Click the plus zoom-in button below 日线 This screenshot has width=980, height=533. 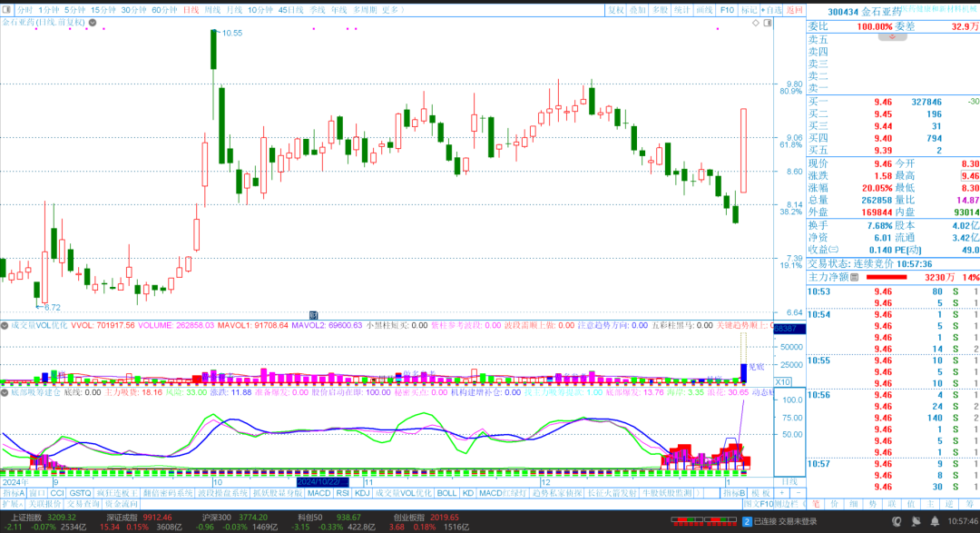click(782, 493)
